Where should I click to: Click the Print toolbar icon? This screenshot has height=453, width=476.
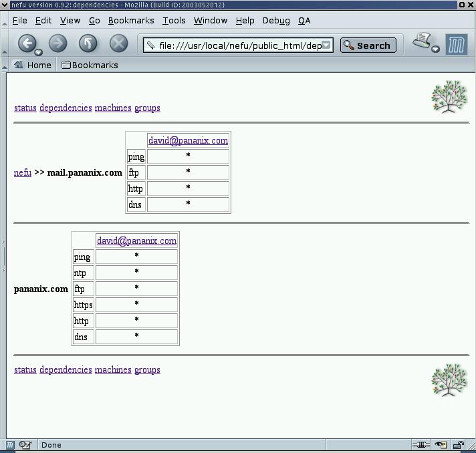coord(421,40)
